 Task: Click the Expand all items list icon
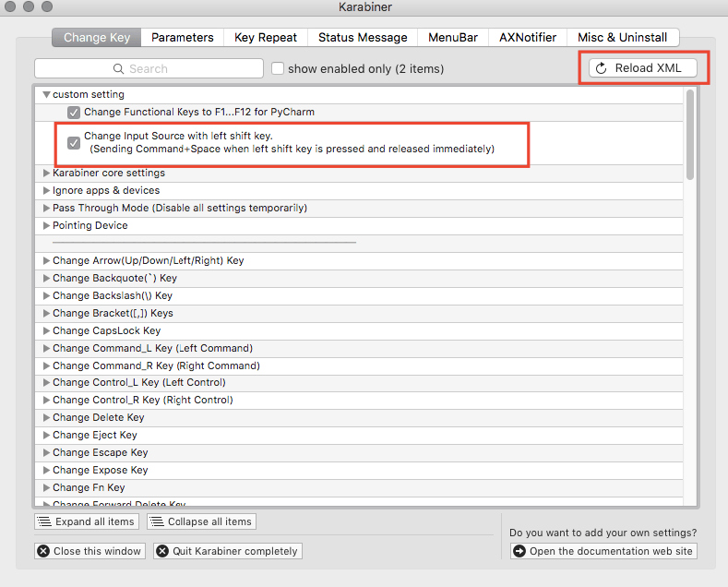pos(44,521)
